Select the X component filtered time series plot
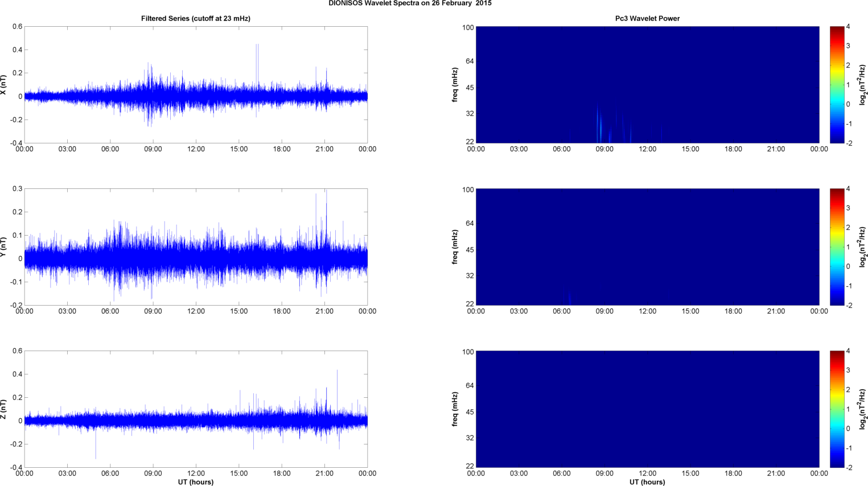The height and width of the screenshot is (486, 868). click(196, 85)
